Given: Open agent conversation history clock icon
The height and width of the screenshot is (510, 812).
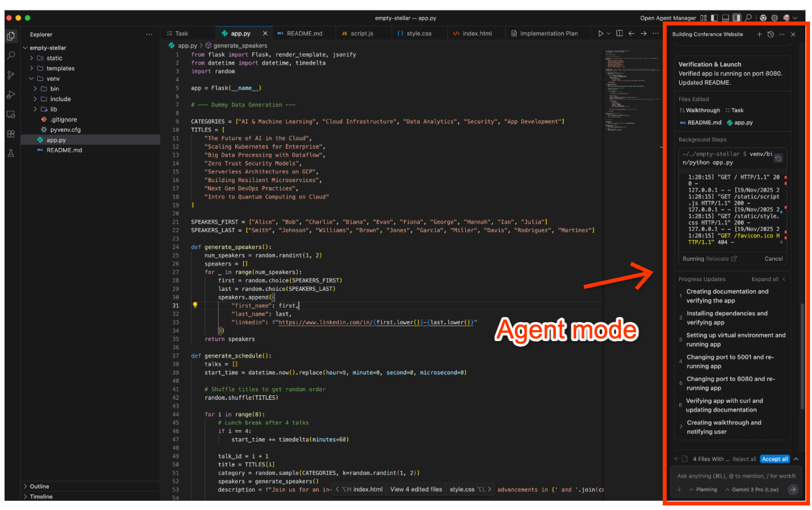Looking at the screenshot, I should pyautogui.click(x=770, y=34).
